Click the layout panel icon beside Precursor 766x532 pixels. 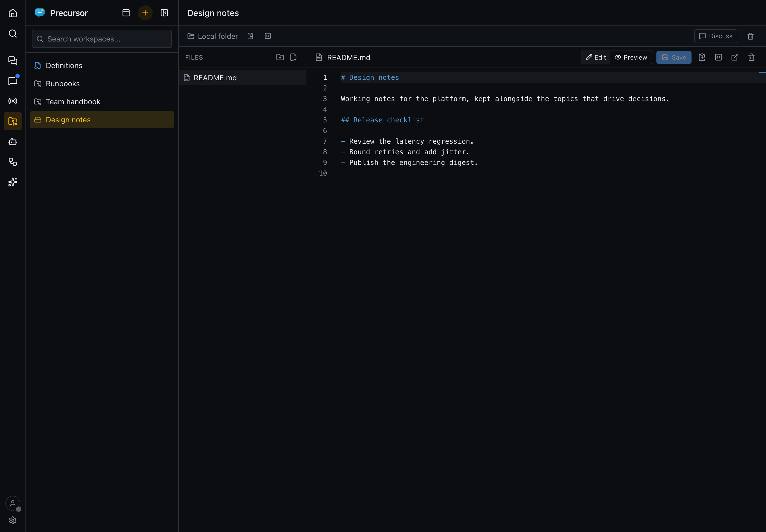[126, 13]
